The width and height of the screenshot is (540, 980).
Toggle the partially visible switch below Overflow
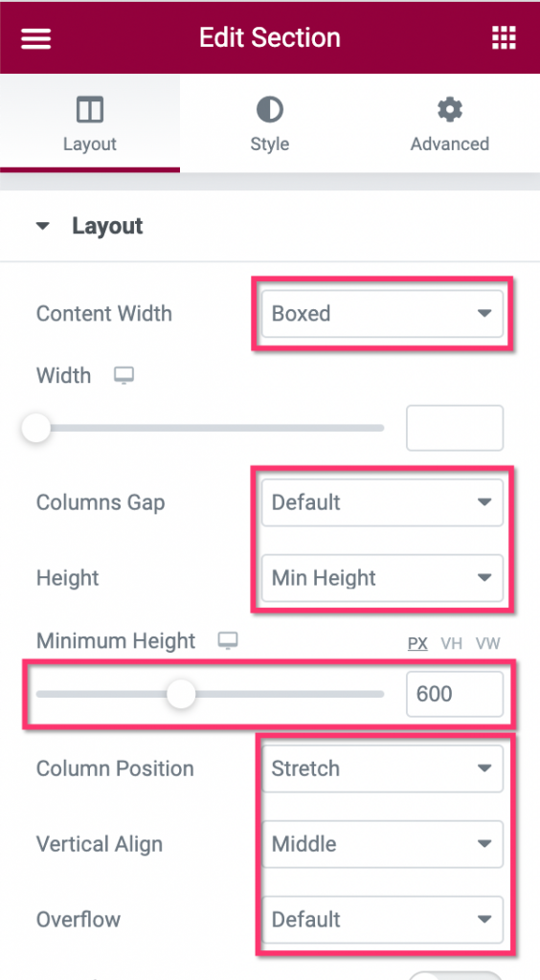455,975
